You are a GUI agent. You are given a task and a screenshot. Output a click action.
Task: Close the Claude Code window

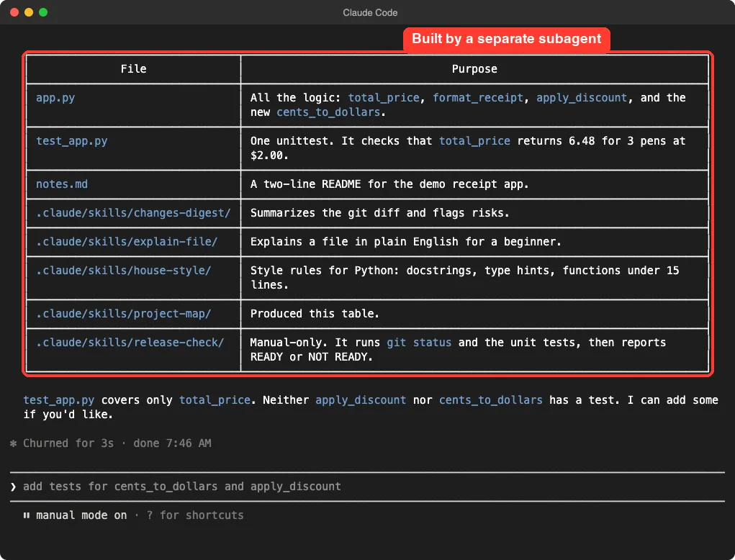pyautogui.click(x=14, y=12)
